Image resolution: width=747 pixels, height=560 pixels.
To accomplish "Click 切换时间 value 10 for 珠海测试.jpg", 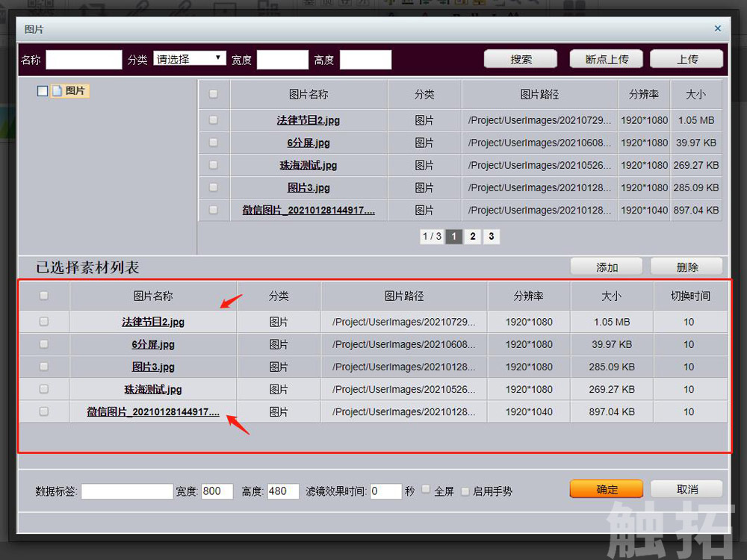I will click(689, 390).
